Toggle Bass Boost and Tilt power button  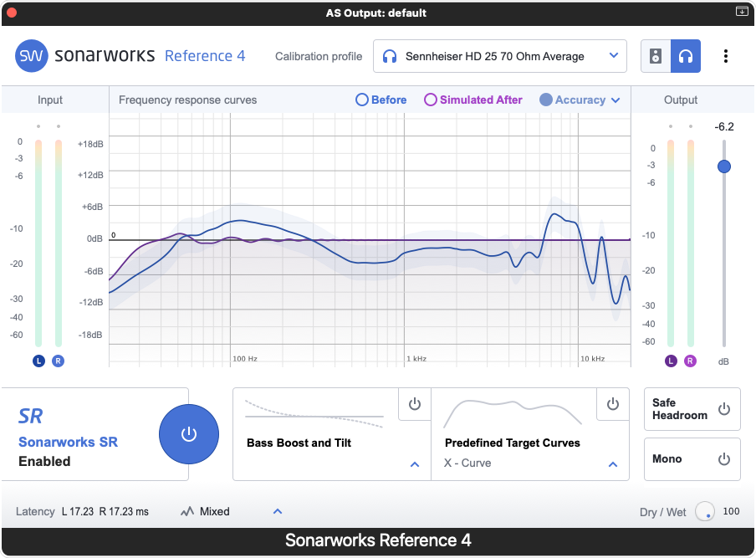point(415,404)
